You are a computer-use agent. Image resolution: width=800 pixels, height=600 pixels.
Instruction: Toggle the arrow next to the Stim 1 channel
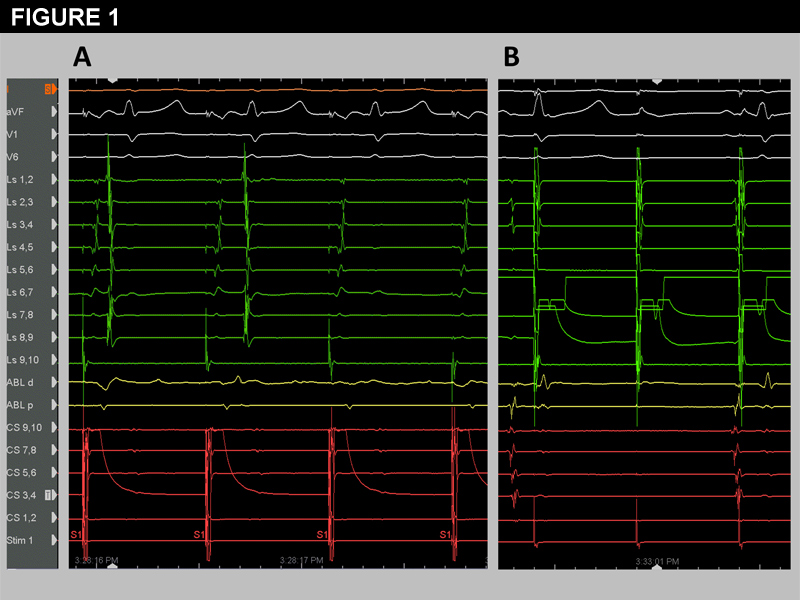(55, 540)
